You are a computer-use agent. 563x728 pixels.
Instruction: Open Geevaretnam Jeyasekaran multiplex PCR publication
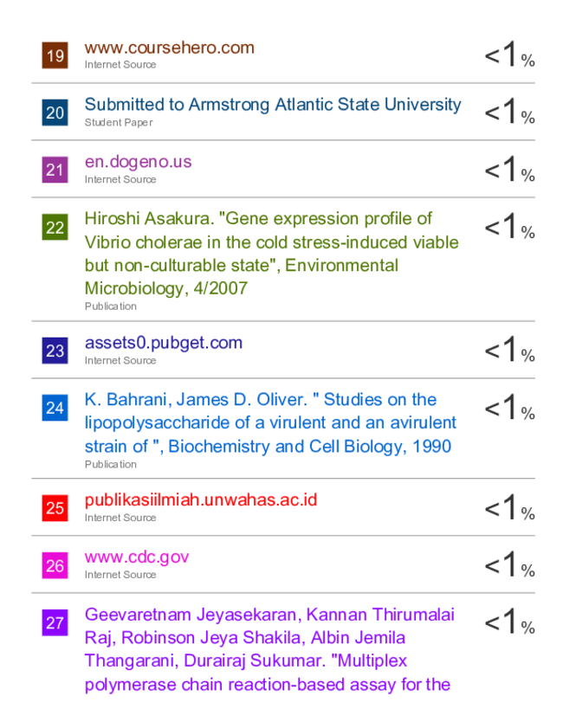269,649
